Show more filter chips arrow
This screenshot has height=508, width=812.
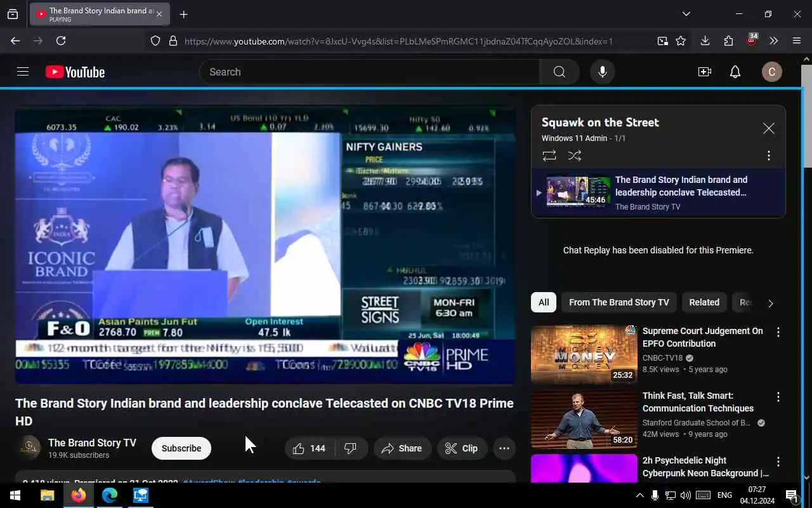(771, 303)
